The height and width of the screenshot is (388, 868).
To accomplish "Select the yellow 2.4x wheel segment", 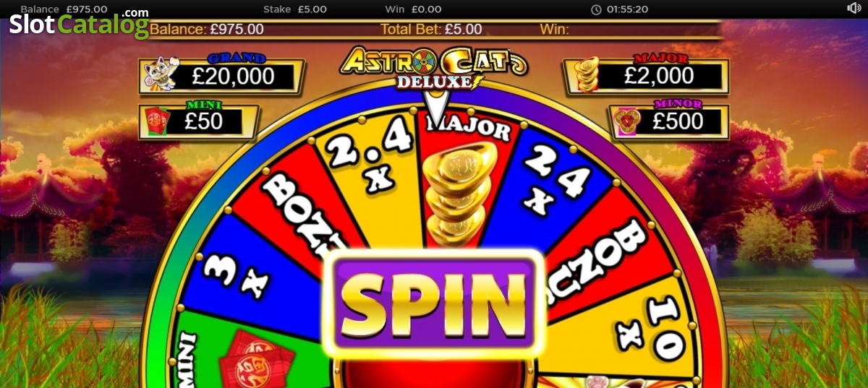I will point(367,173).
